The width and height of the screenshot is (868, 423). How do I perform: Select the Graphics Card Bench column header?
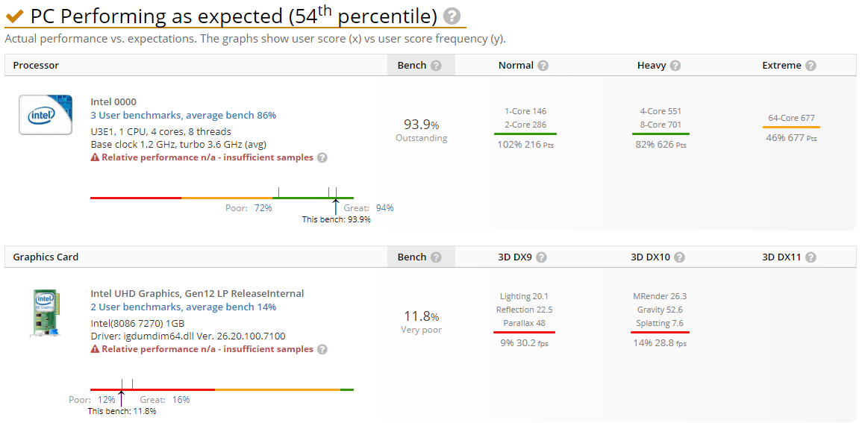point(412,257)
